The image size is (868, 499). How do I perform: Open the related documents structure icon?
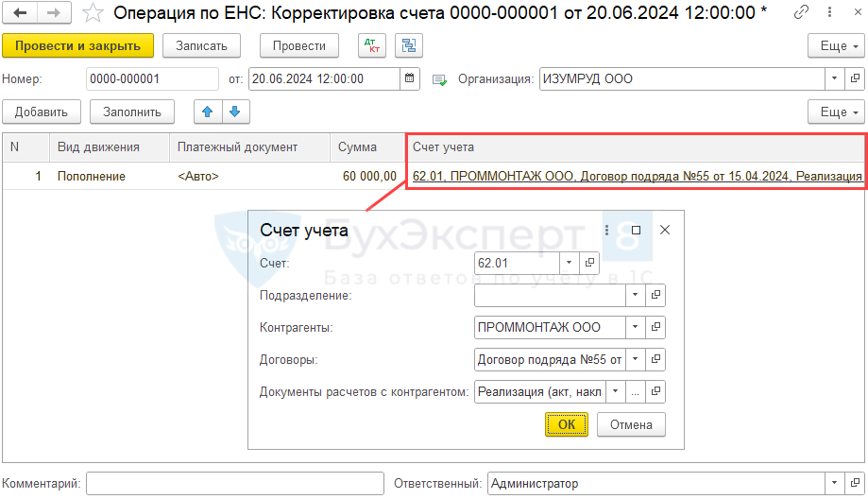(409, 46)
